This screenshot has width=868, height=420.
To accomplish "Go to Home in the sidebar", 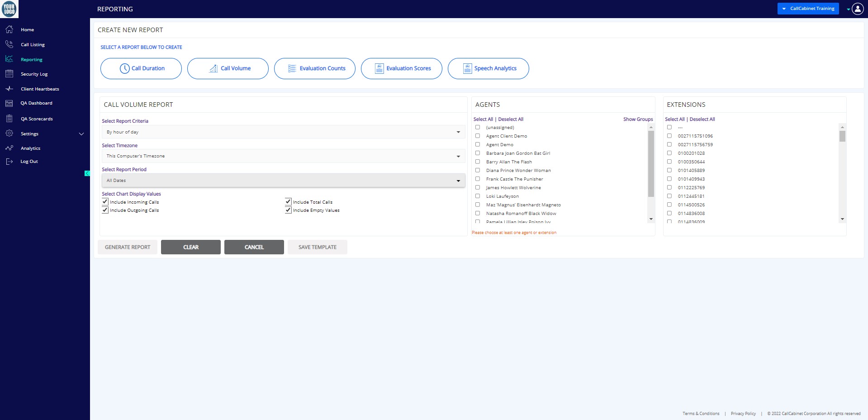I will pyautogui.click(x=27, y=29).
